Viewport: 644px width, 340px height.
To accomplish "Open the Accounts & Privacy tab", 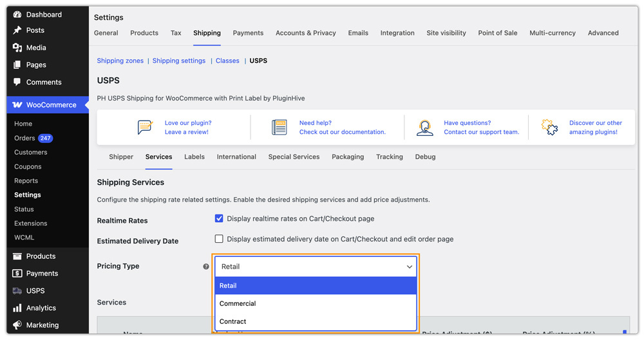I will click(x=305, y=33).
